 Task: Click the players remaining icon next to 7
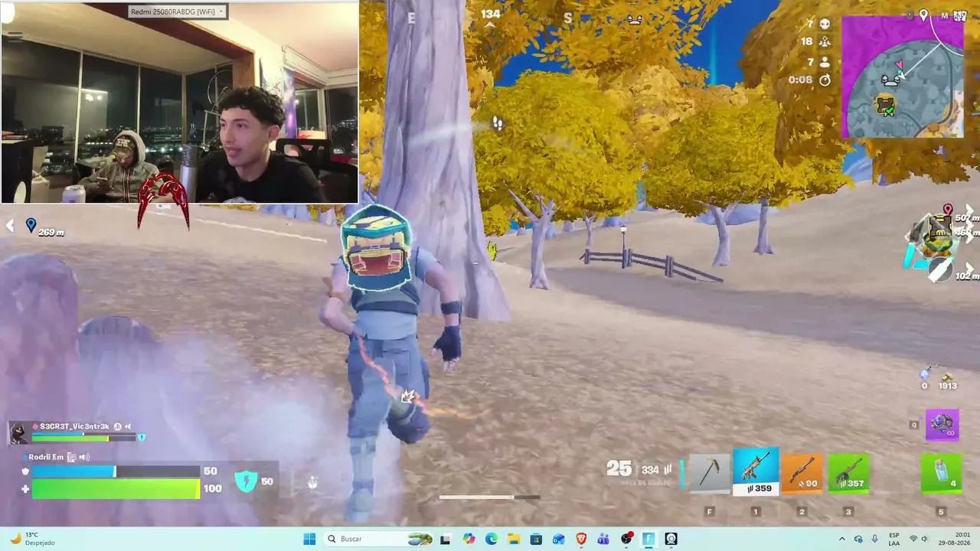(825, 61)
